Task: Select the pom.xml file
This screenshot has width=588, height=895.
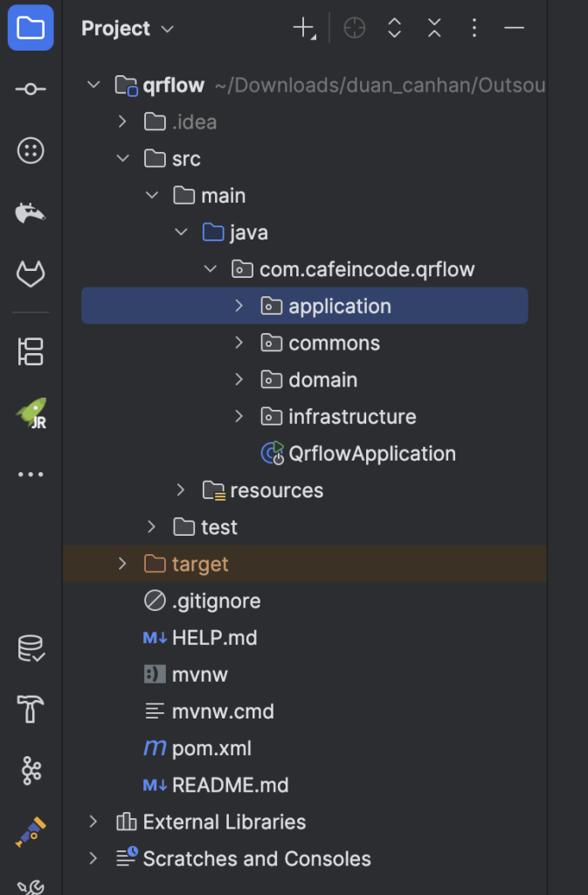Action: 211,748
